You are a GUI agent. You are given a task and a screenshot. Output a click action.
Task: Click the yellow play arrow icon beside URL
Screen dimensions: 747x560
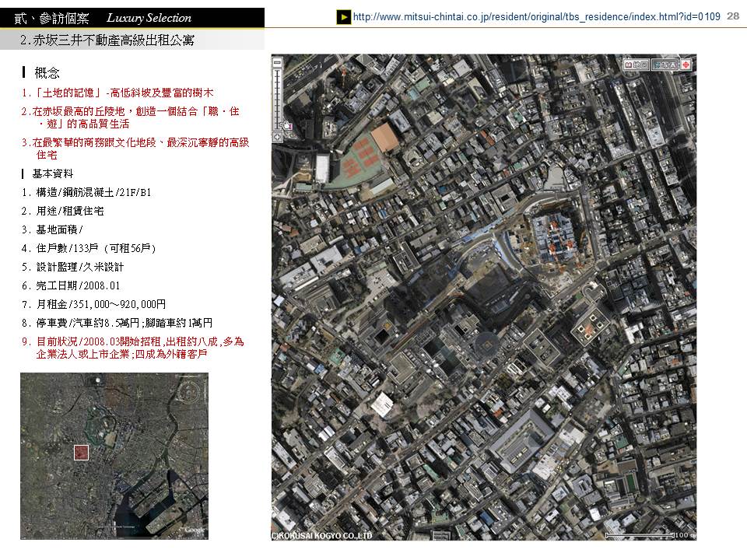click(343, 16)
